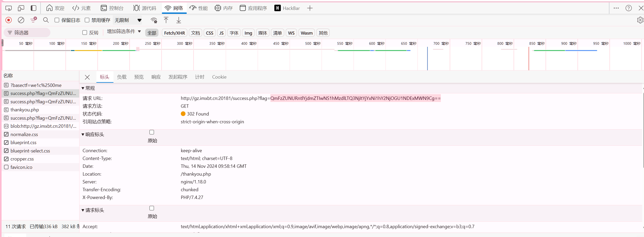The width and height of the screenshot is (644, 237).
Task: Click the stop recording network log icon
Action: [x=9, y=20]
